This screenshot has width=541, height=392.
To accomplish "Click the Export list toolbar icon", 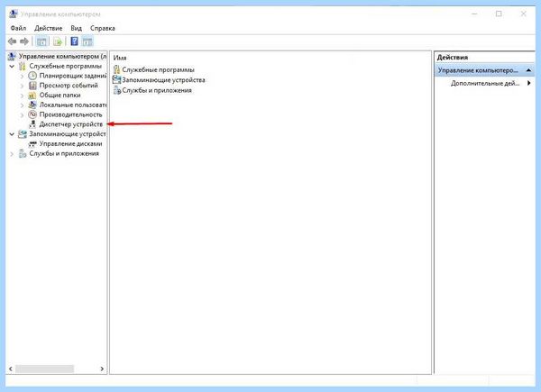I will point(58,42).
